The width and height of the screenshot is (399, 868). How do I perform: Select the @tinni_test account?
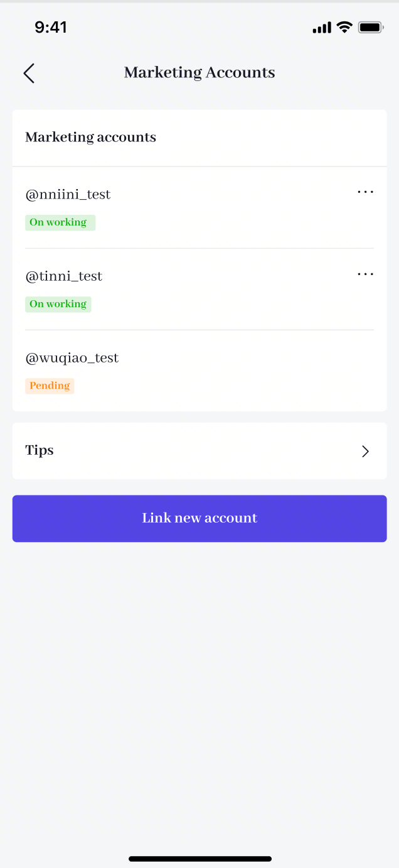63,276
